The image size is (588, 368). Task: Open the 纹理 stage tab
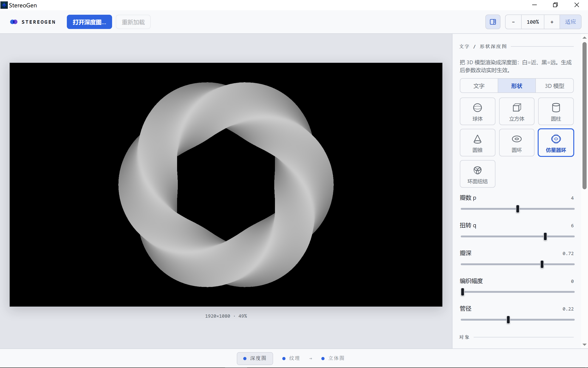[291, 358]
